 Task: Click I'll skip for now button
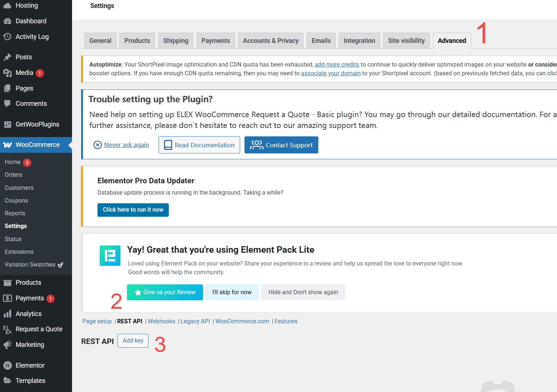[232, 292]
